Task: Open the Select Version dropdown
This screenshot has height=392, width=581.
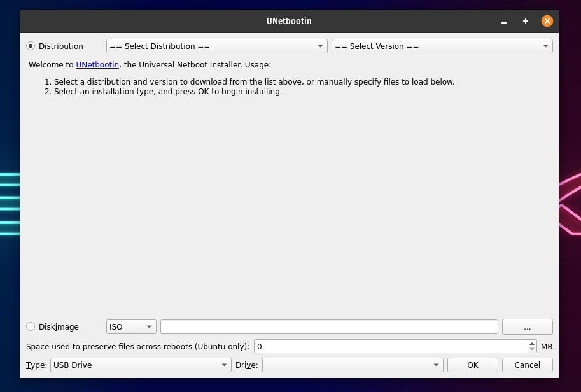Action: coord(442,46)
